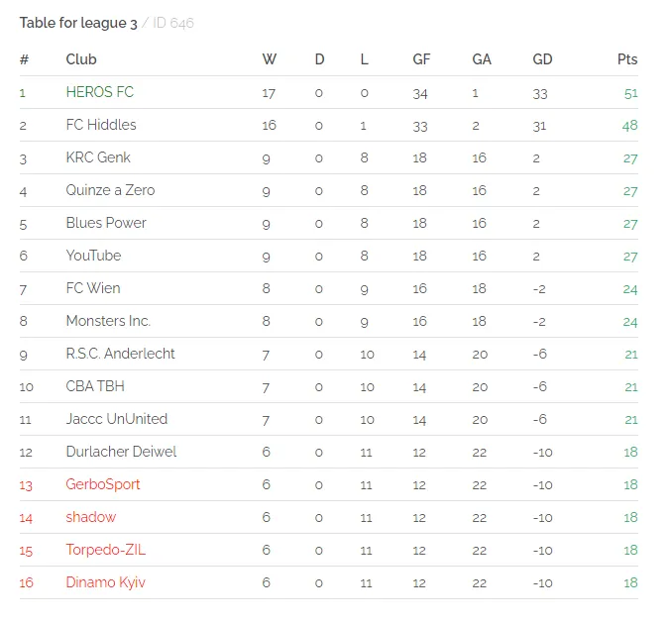Select the Jaccc UnUnited club name

tap(117, 418)
